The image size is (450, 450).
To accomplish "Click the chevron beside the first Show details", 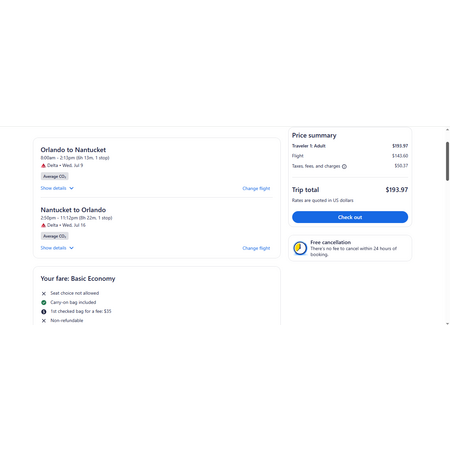I will point(71,188).
